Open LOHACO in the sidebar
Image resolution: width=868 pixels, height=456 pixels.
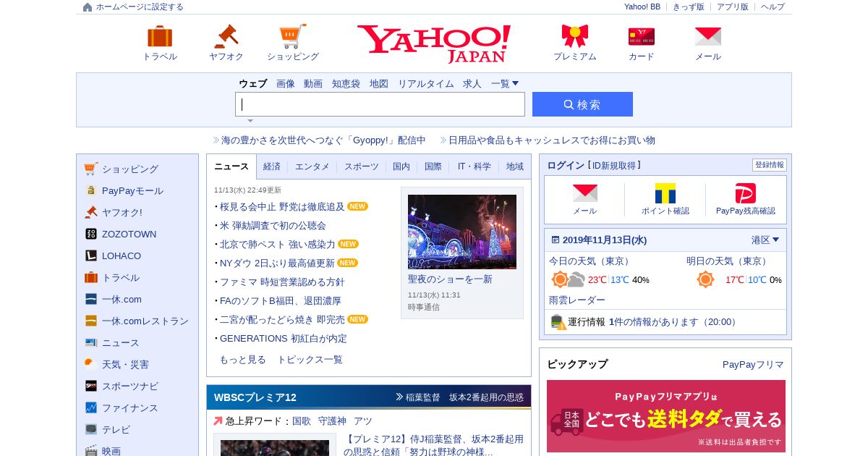click(x=122, y=256)
